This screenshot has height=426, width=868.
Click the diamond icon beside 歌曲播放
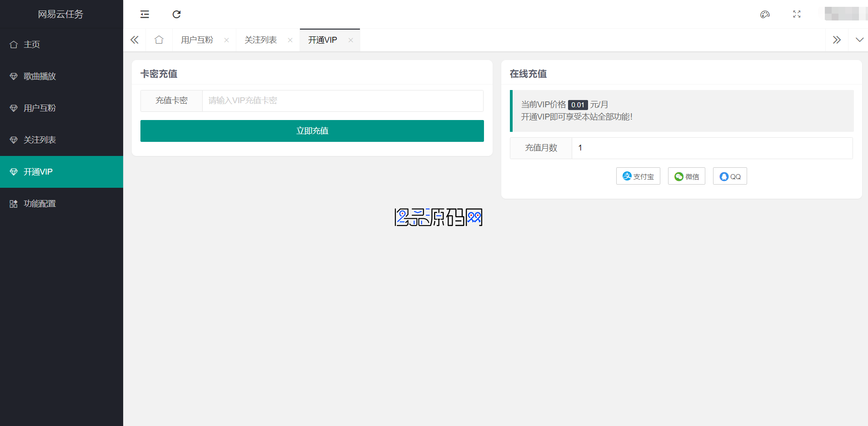(14, 76)
